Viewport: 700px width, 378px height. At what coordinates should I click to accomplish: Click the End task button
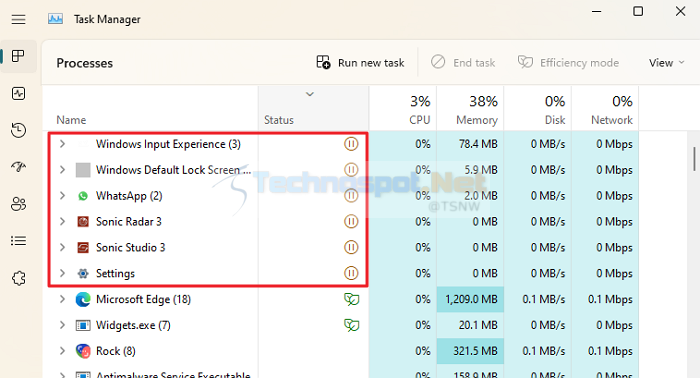tap(463, 63)
